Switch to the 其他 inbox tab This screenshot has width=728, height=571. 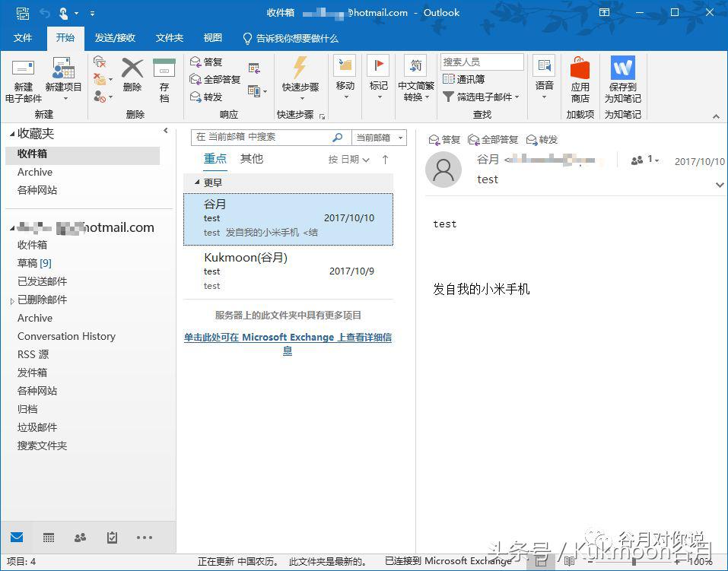(x=252, y=159)
